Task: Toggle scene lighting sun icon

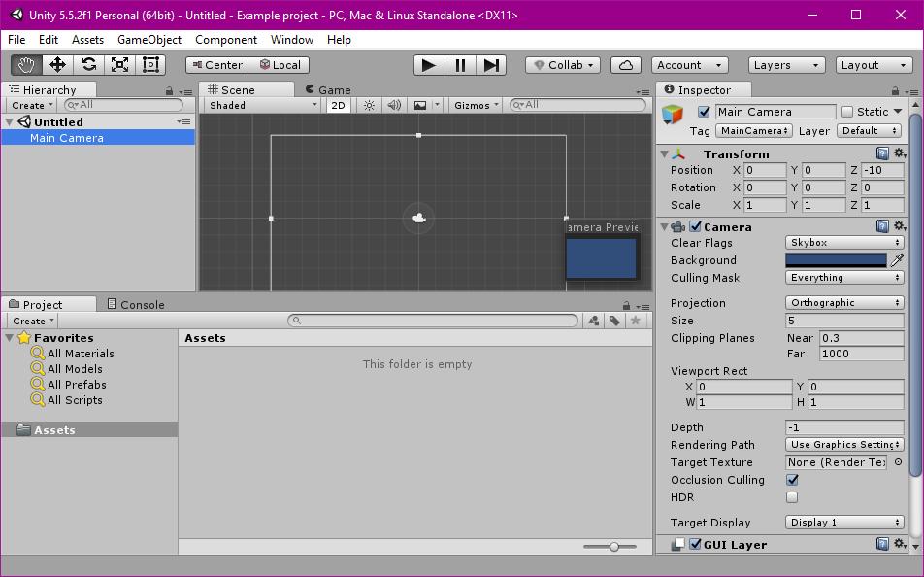Action: [369, 105]
